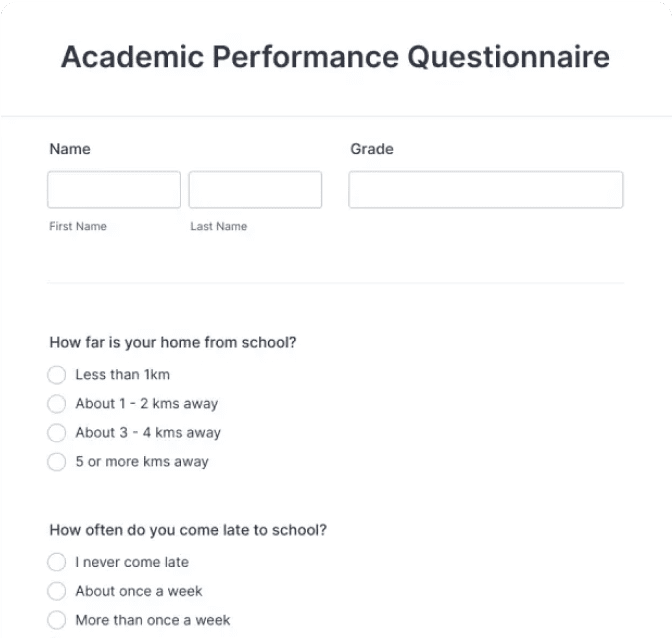672x638 pixels.
Task: Pick the 'More than once a week' radio button
Action: coord(57,620)
